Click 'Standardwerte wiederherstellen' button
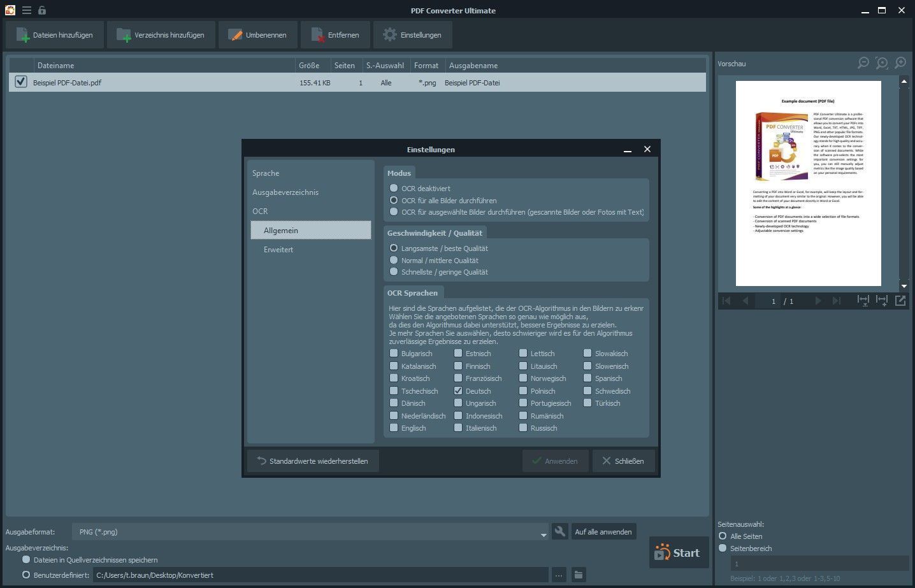Screen dimensions: 915x588 point(313,461)
